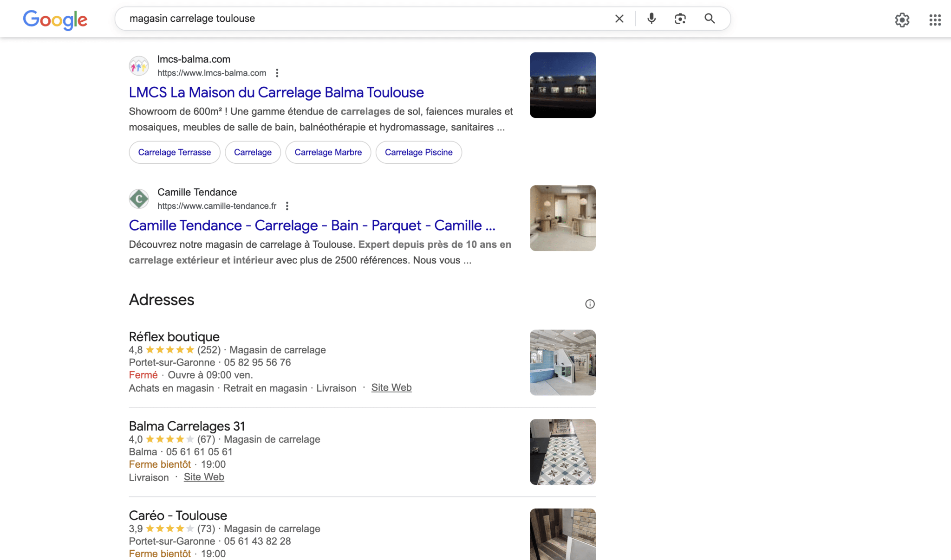Open the Google apps grid icon
The width and height of the screenshot is (951, 560).
(x=935, y=20)
